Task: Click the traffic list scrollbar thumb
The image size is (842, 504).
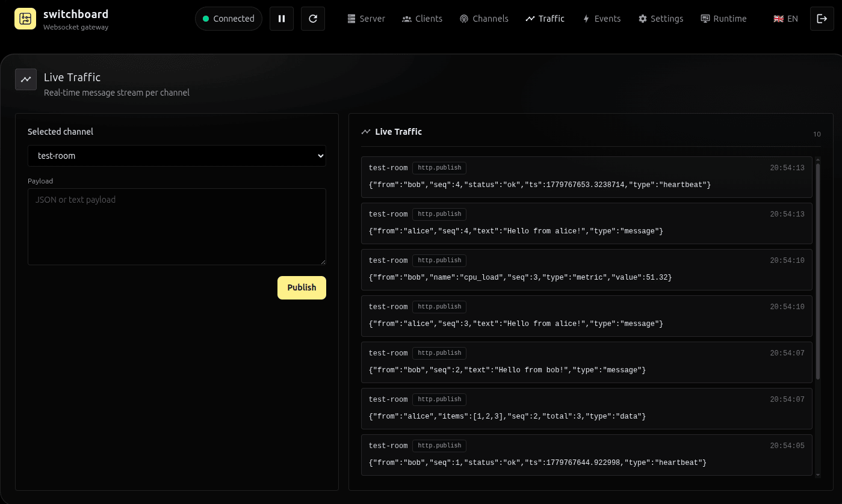Action: (817, 271)
